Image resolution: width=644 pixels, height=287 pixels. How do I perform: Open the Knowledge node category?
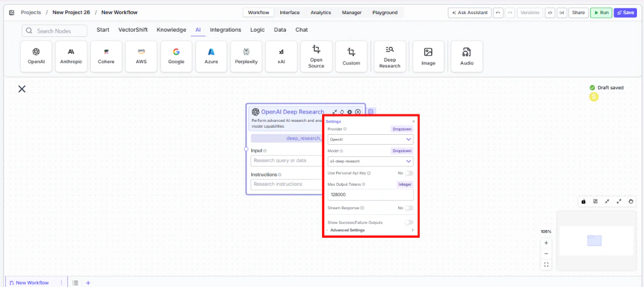pyautogui.click(x=172, y=30)
